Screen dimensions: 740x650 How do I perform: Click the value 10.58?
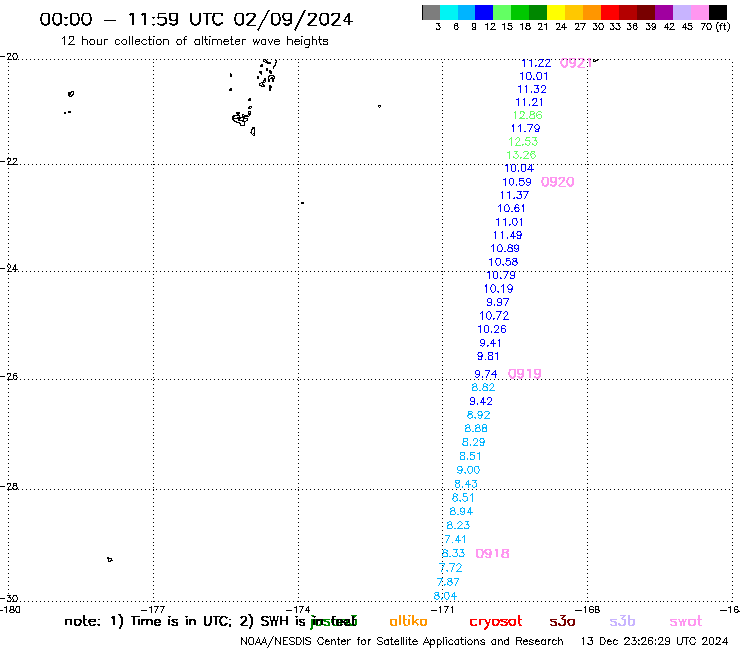coord(503,262)
